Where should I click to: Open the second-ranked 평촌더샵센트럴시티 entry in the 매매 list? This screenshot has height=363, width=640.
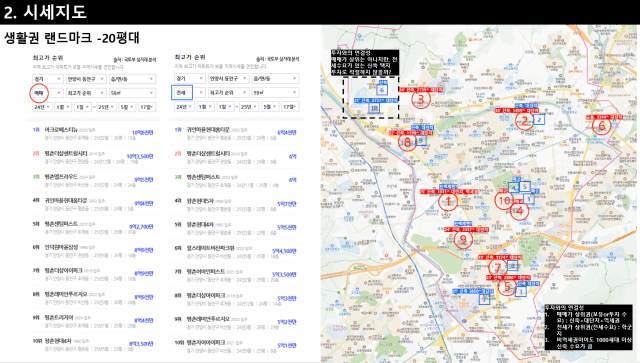coord(93,157)
